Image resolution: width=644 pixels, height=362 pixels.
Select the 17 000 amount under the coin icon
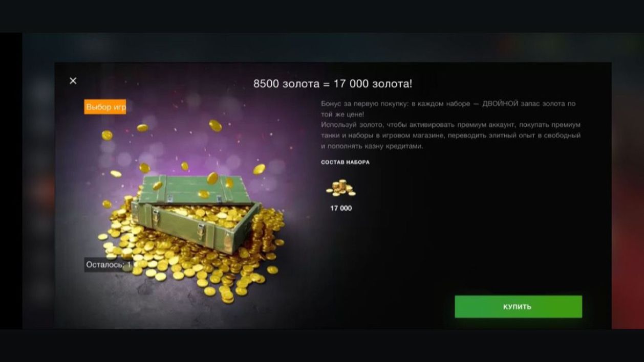point(341,208)
